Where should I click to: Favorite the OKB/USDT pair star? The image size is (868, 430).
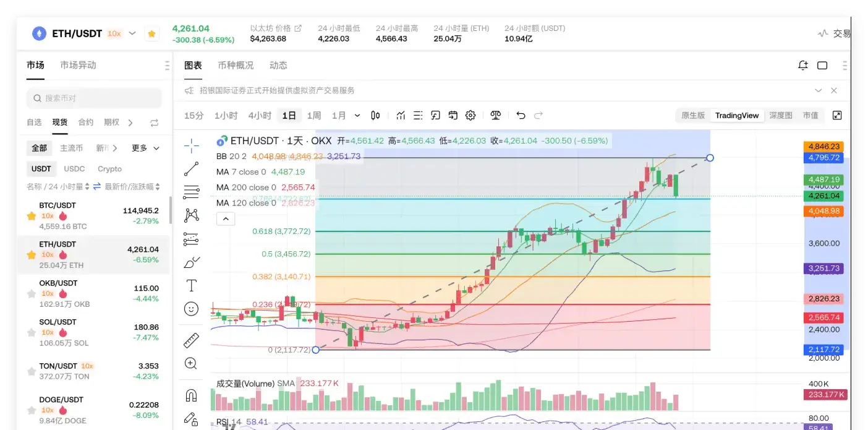point(31,294)
